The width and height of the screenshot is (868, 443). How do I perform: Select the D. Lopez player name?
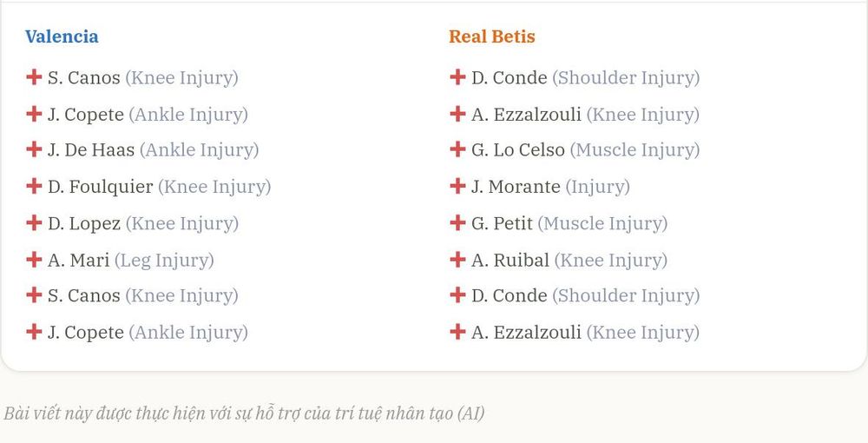pyautogui.click(x=84, y=224)
